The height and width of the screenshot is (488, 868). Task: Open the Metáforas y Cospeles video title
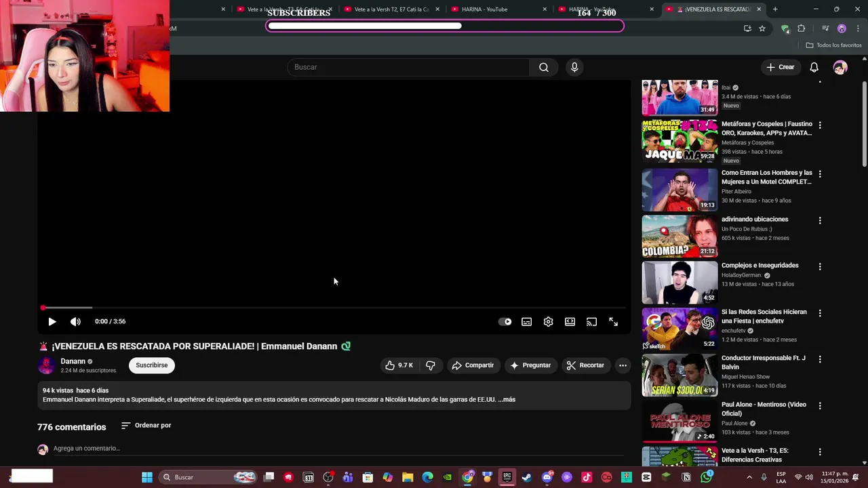tap(766, 129)
